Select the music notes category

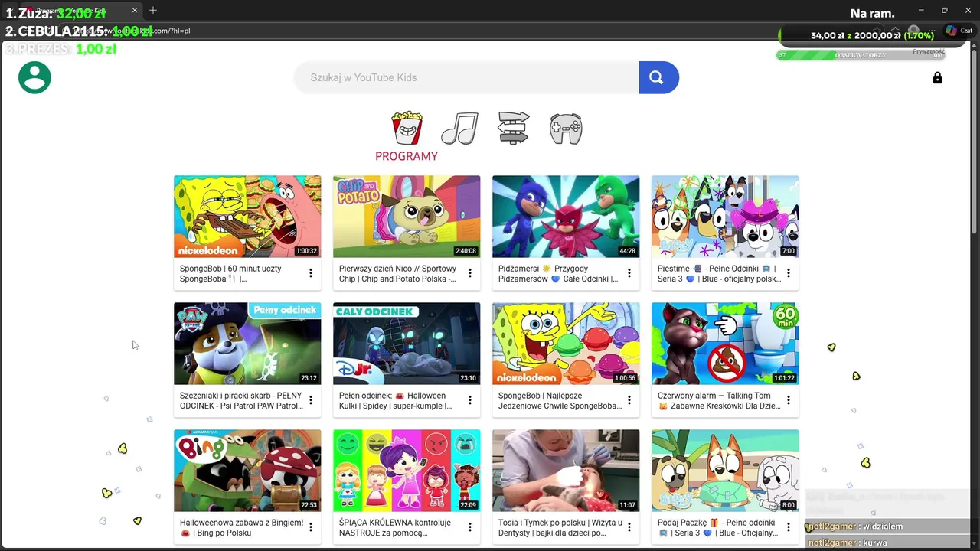(x=459, y=129)
